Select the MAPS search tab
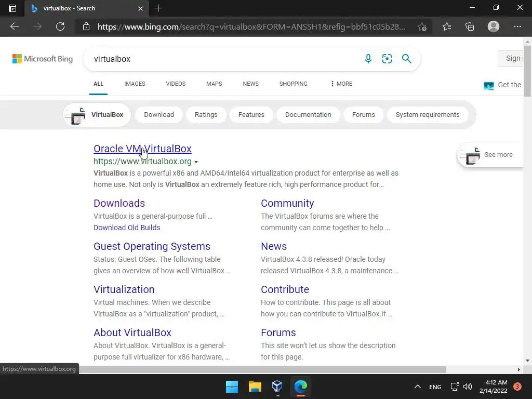Image resolution: width=532 pixels, height=399 pixels. [214, 84]
